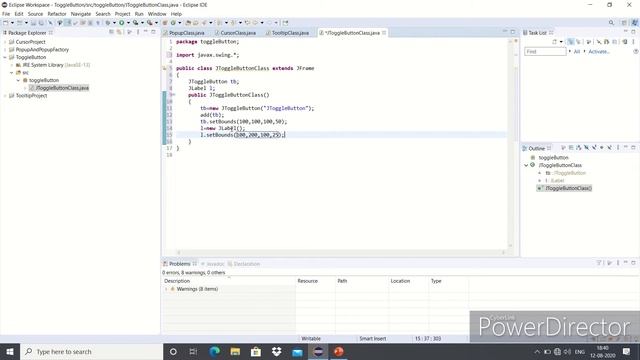The image size is (640, 360).
Task: Collapse the src folder node
Action: 12,73
